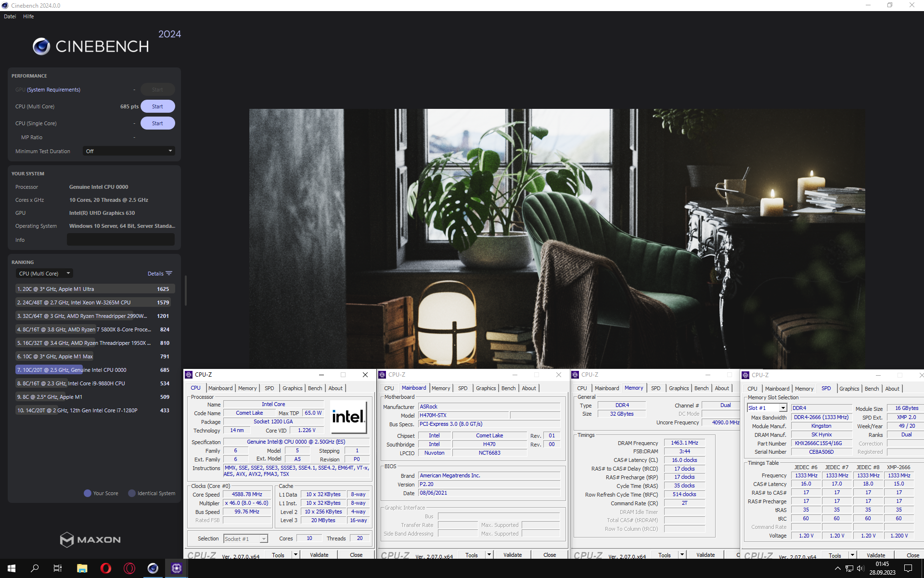Image resolution: width=924 pixels, height=578 pixels.
Task: Open File Explorer from the taskbar
Action: click(x=82, y=568)
